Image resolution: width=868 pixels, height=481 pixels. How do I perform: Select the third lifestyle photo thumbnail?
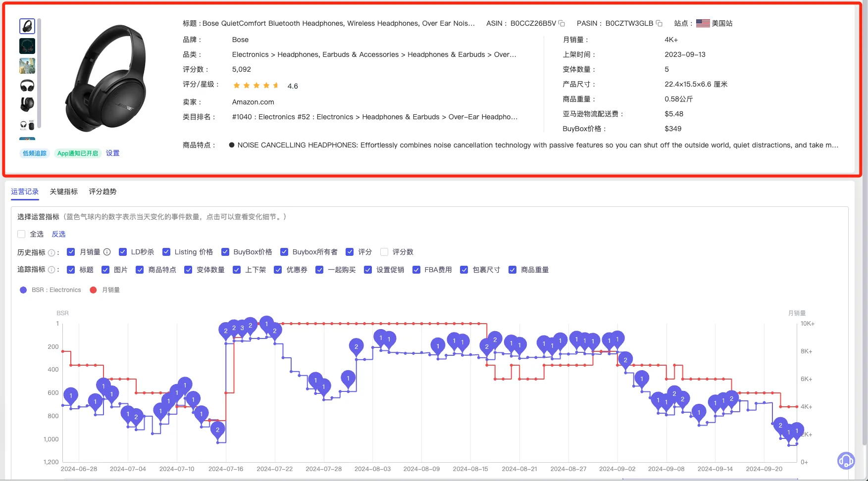click(x=27, y=66)
